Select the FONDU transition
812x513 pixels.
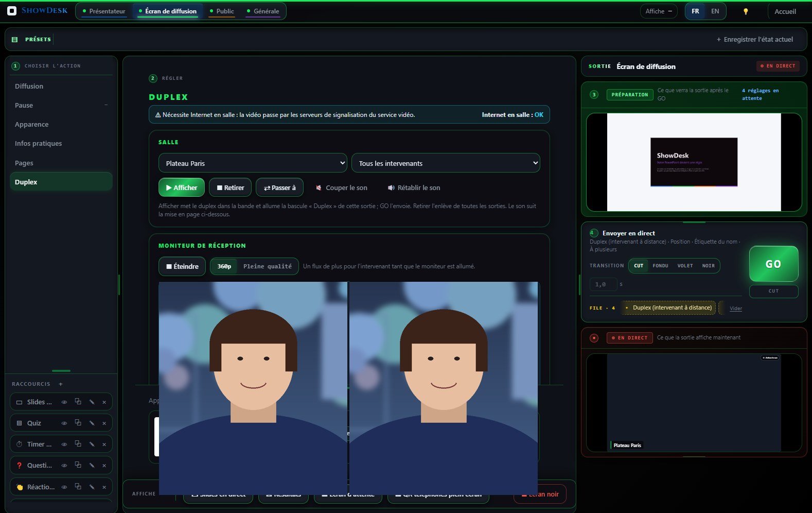point(660,266)
